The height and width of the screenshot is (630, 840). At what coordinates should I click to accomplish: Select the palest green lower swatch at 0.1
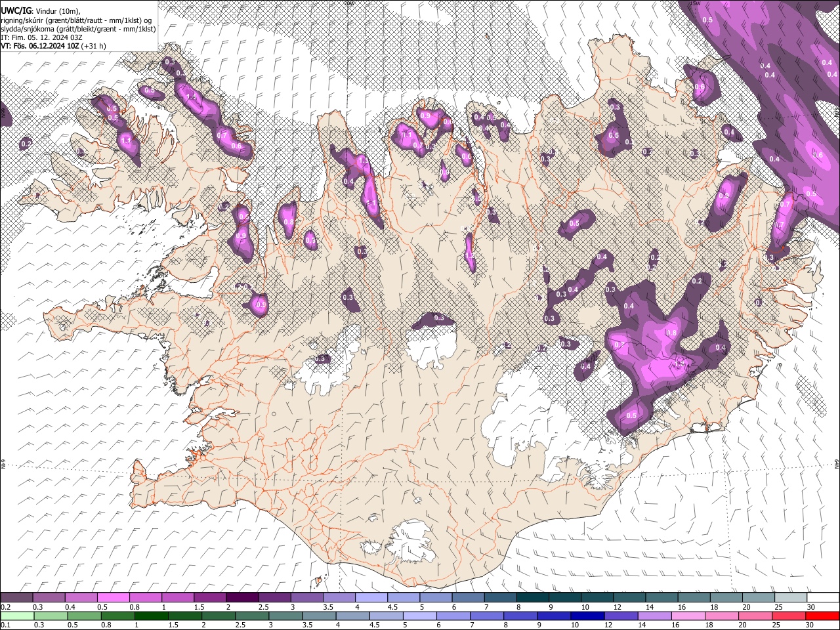click(17, 616)
